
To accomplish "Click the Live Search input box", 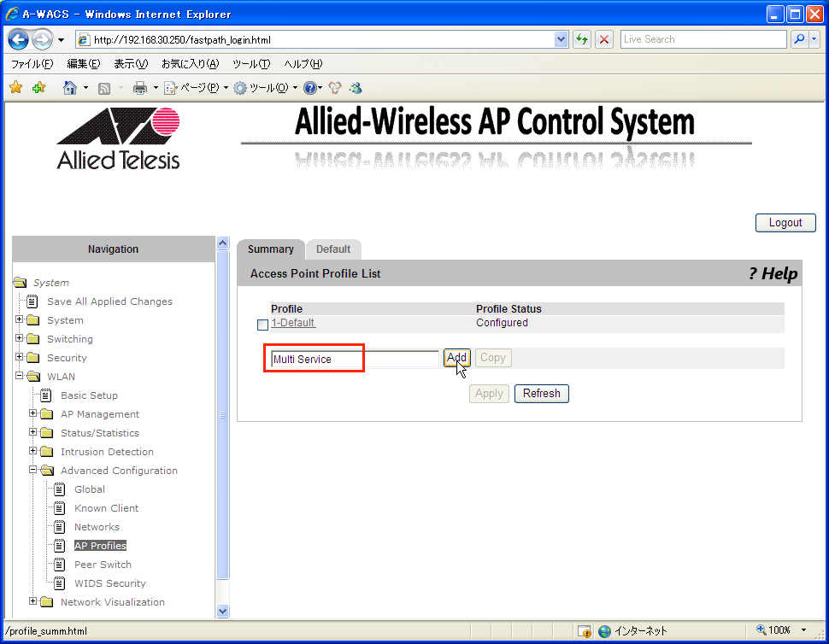I will 703,39.
